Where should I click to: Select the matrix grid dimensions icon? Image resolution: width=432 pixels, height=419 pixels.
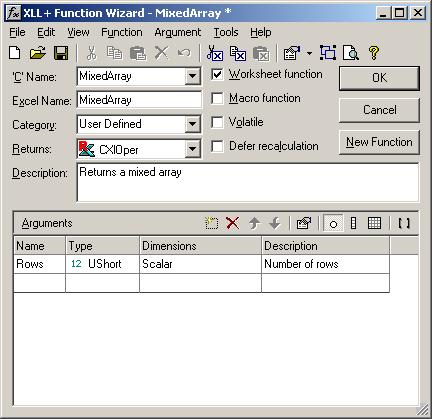(374, 223)
